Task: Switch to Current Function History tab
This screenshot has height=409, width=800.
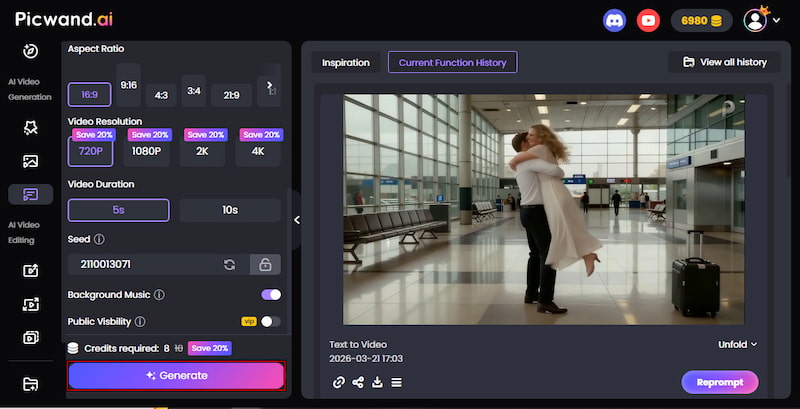Action: click(x=452, y=63)
